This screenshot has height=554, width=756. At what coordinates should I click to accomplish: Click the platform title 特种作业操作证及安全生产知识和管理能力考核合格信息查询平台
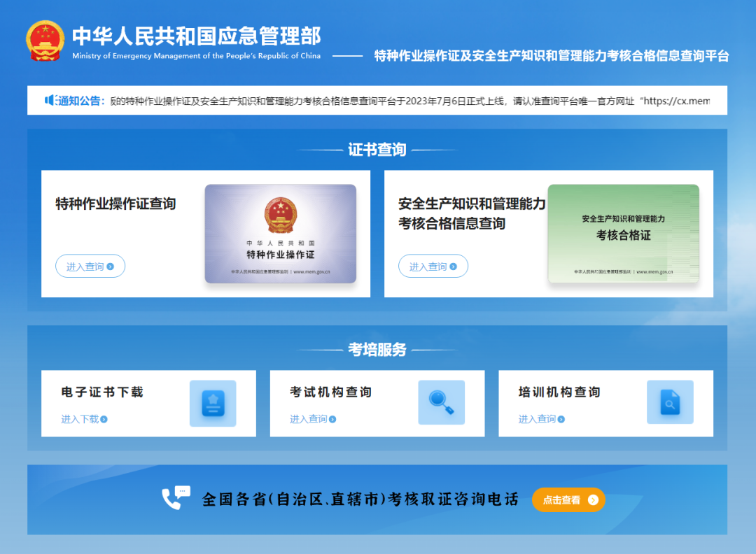552,56
